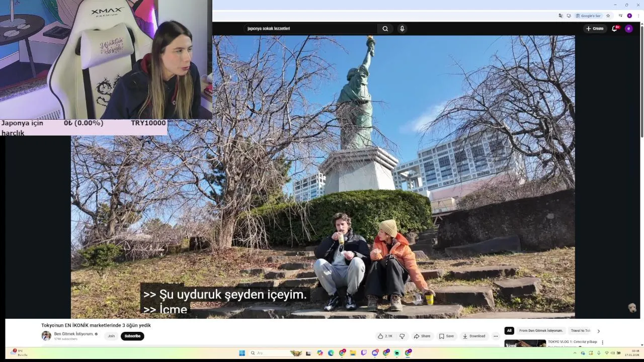This screenshot has width=644, height=362.
Task: Save the video to a playlist
Action: (446, 336)
